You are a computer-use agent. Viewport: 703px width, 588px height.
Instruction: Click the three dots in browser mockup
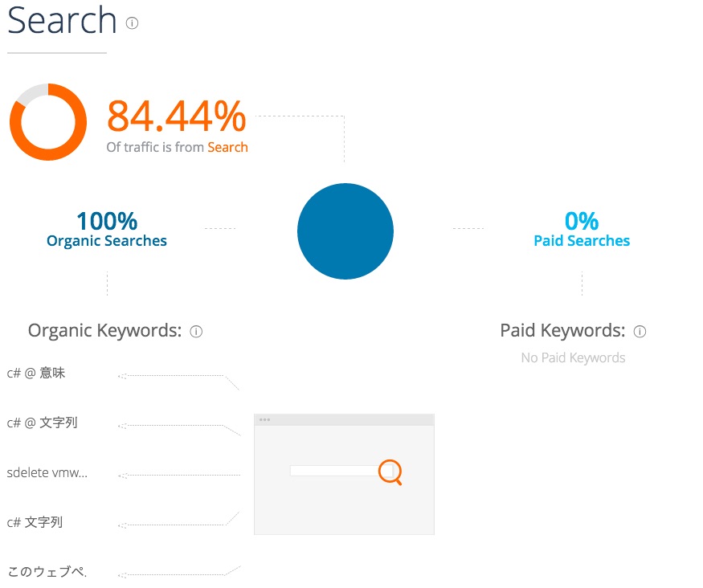[x=264, y=420]
